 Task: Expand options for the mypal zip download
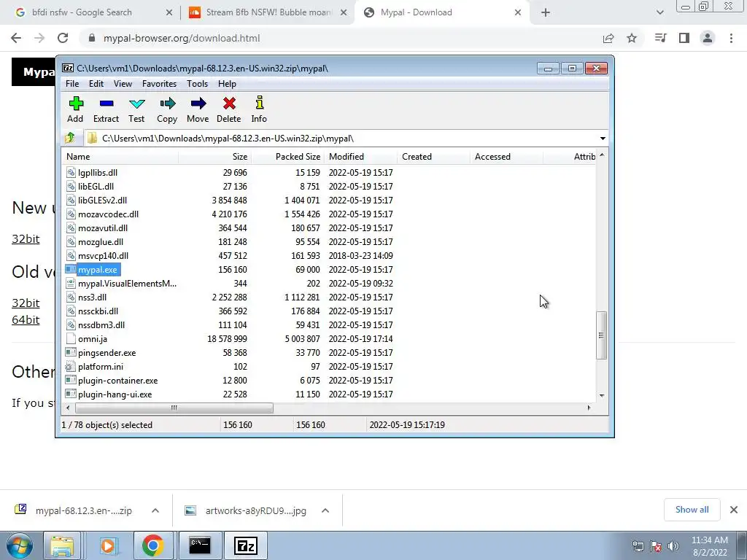coord(155,510)
